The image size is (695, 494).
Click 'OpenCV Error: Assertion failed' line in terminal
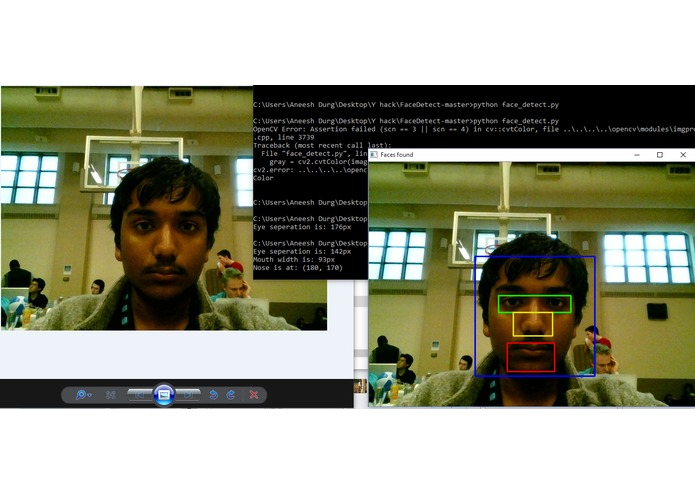click(474, 129)
